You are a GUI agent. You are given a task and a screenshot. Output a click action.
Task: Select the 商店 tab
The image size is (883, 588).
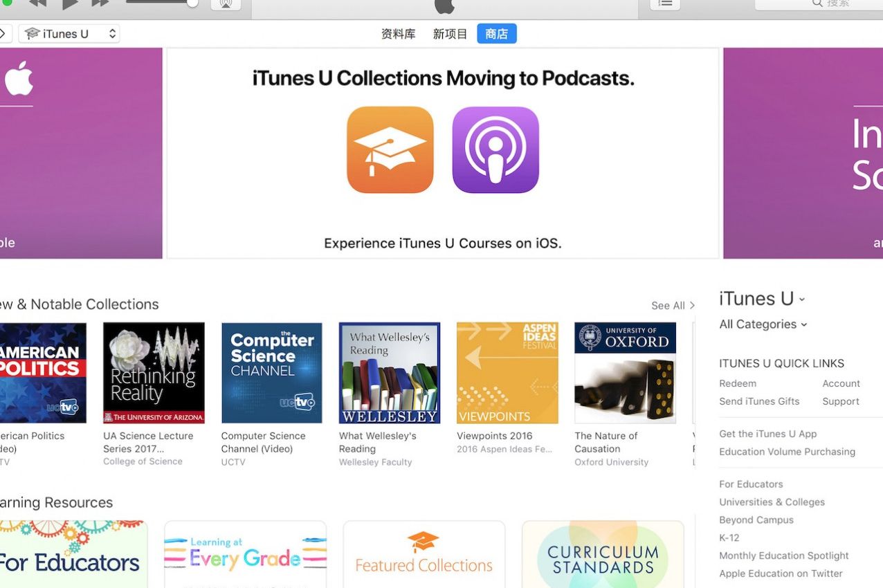coord(496,34)
